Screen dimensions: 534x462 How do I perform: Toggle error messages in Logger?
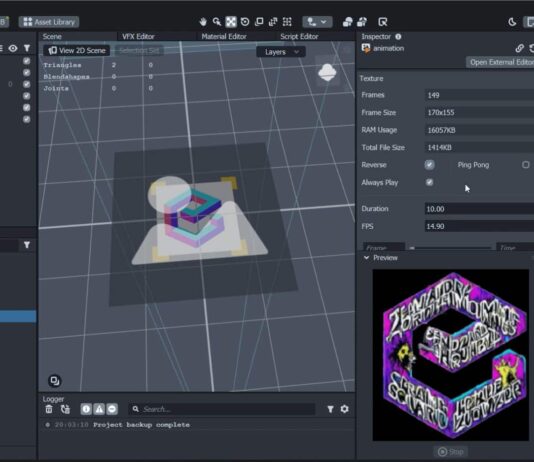[112, 409]
